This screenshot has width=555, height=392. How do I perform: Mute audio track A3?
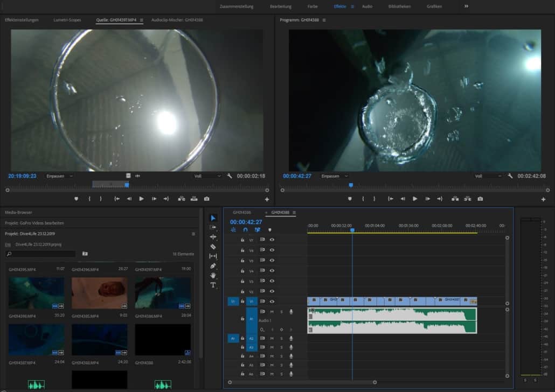(272, 347)
